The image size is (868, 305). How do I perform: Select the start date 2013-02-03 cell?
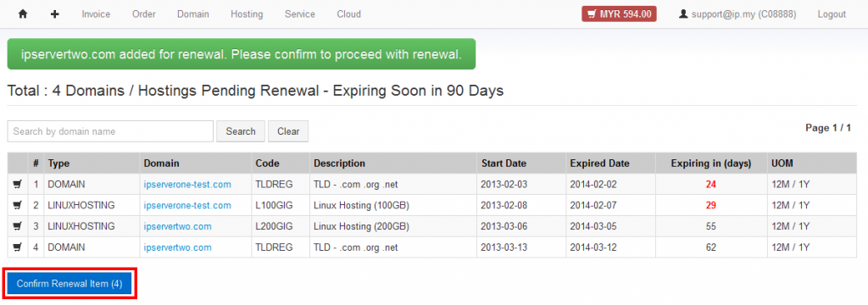[x=521, y=185]
